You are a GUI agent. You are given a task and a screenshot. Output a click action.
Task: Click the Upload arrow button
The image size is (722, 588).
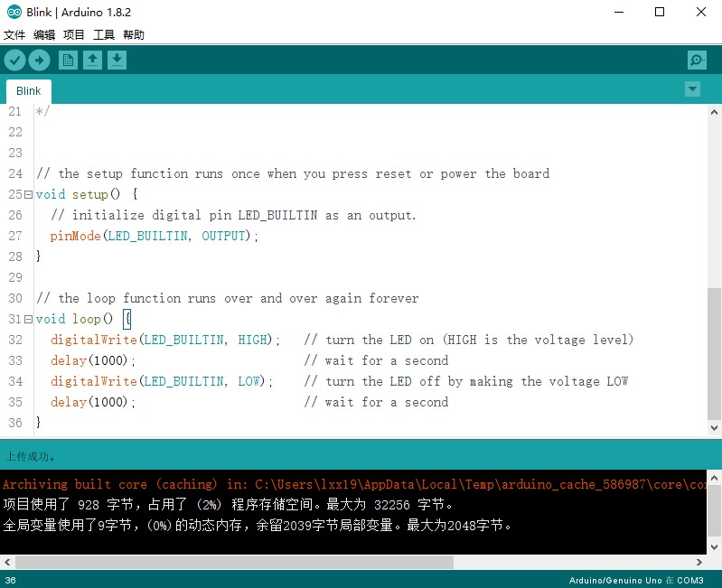click(x=39, y=61)
